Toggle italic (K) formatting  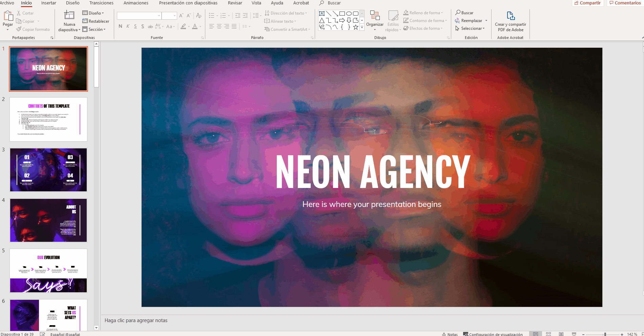pyautogui.click(x=128, y=26)
